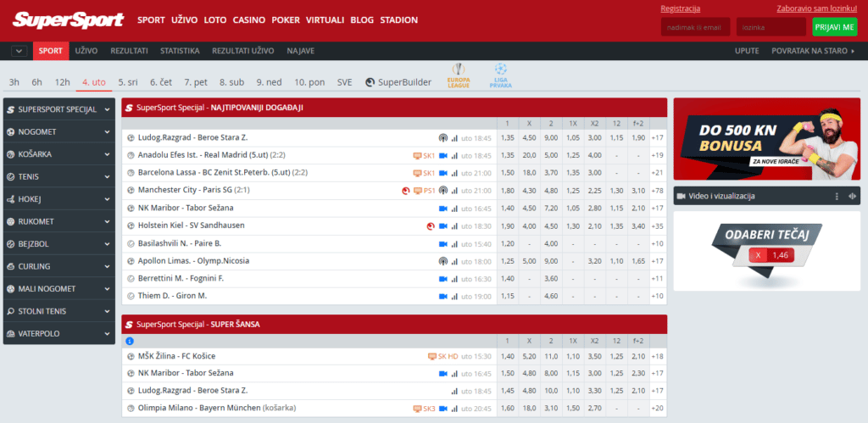Click audio broadcast icon in Apollon Limas row
This screenshot has width=868, height=423.
pos(442,261)
